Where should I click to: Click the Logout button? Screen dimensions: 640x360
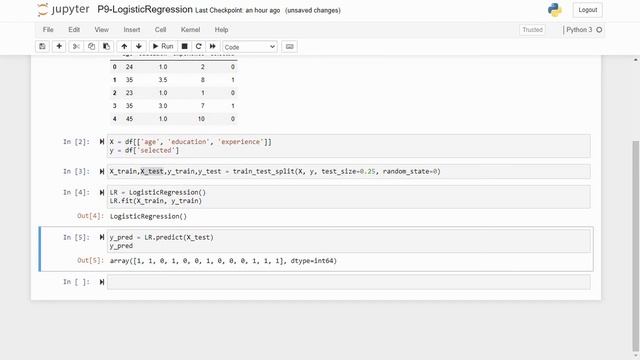coord(587,10)
